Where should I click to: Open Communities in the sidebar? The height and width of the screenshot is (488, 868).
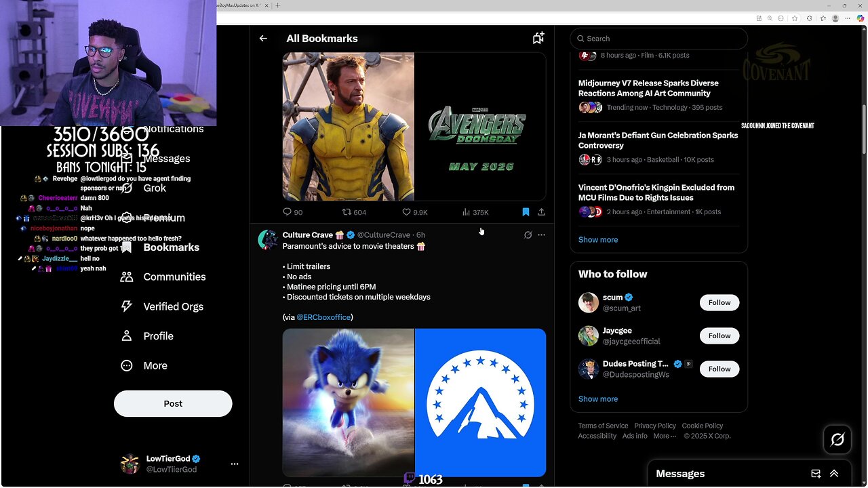pos(163,277)
